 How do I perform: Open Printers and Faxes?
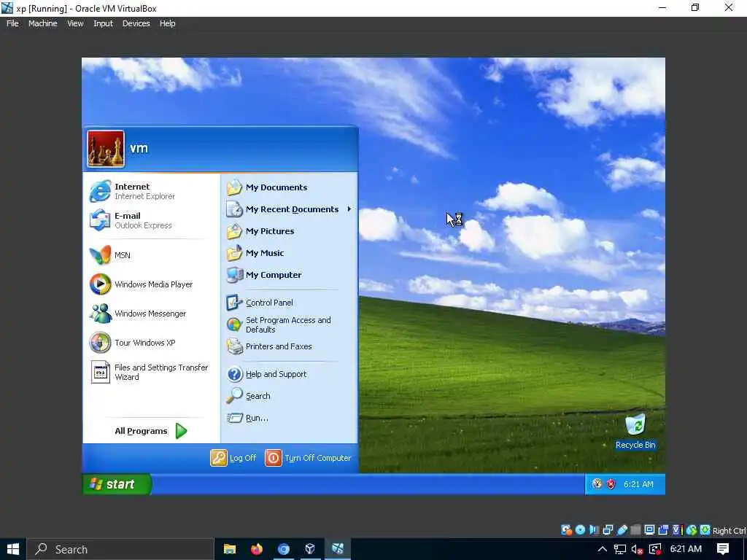coord(270,346)
